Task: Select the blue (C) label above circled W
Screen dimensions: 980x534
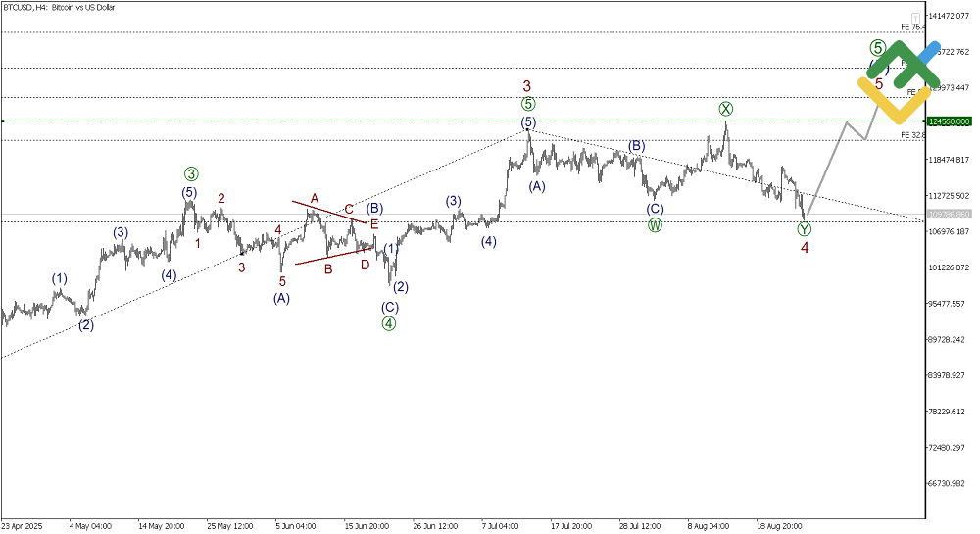Action: 655,209
